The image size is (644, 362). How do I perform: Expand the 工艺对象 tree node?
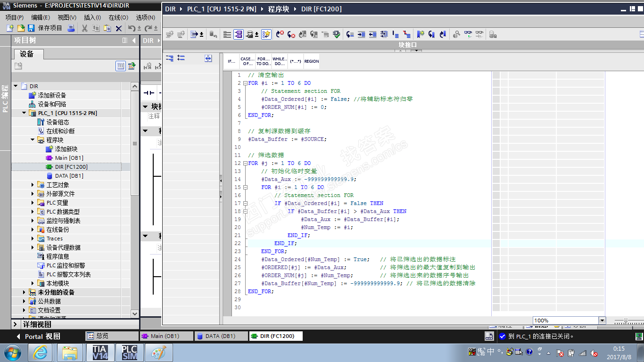[x=33, y=185]
